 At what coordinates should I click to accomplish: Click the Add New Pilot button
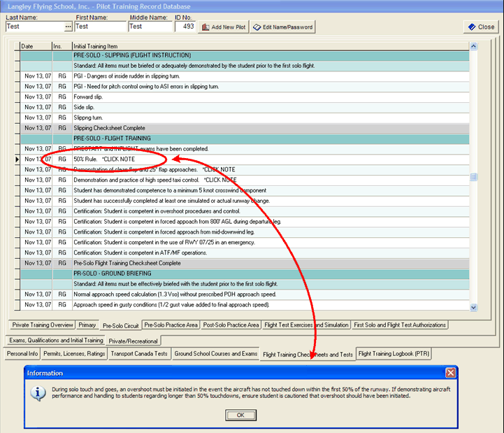[224, 27]
